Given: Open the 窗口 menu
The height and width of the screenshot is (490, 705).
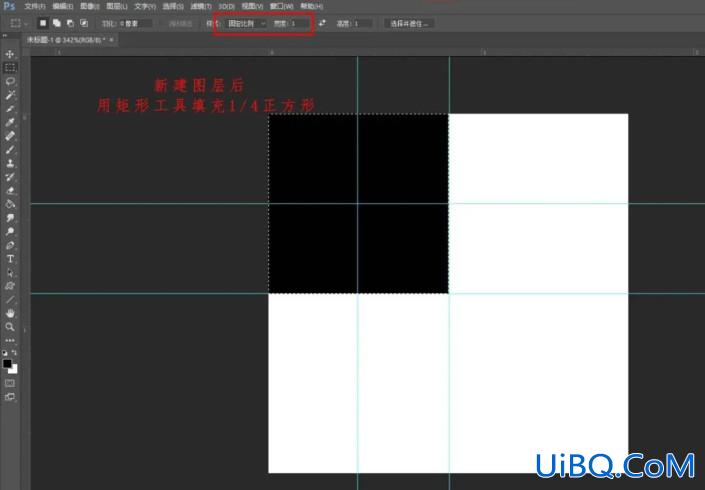Looking at the screenshot, I should pos(281,6).
